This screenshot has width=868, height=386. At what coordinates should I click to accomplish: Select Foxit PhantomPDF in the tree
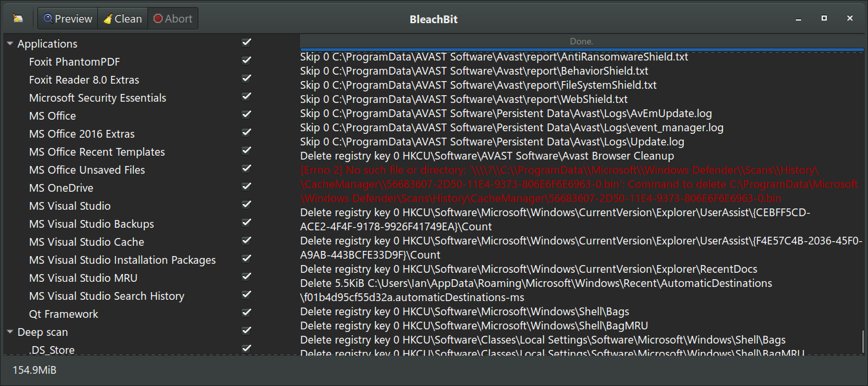point(75,62)
